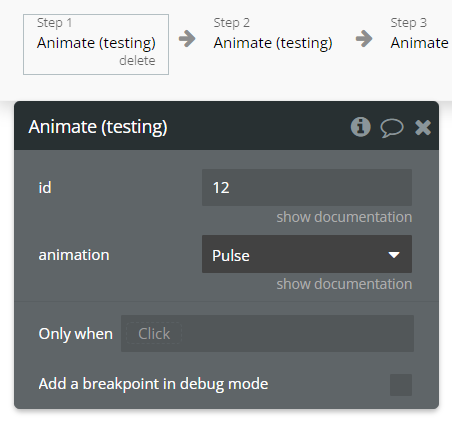
Task: Click the white caret in the animation dropdown
Action: pyautogui.click(x=394, y=255)
